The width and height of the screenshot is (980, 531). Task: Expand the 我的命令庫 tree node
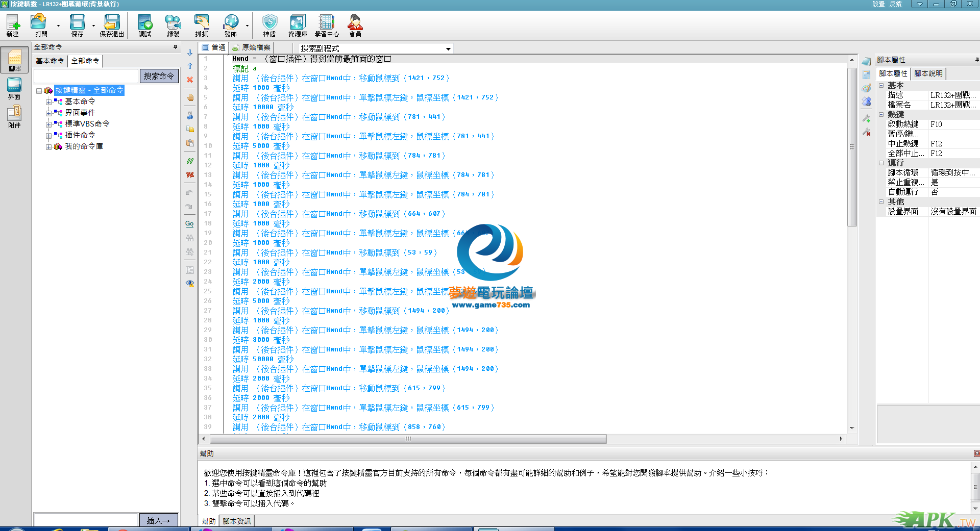tap(48, 147)
